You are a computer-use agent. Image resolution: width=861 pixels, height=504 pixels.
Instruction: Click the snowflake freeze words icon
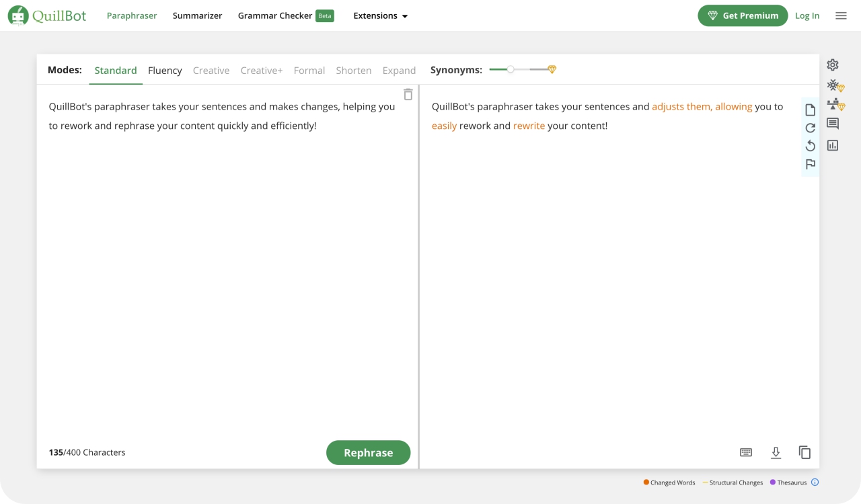coord(835,86)
